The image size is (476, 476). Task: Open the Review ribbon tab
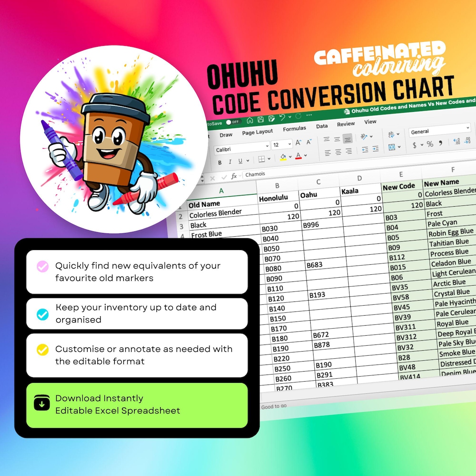click(346, 124)
